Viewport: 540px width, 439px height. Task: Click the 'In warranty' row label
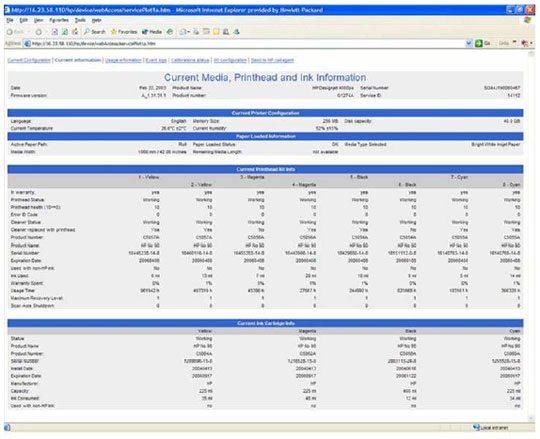point(23,192)
